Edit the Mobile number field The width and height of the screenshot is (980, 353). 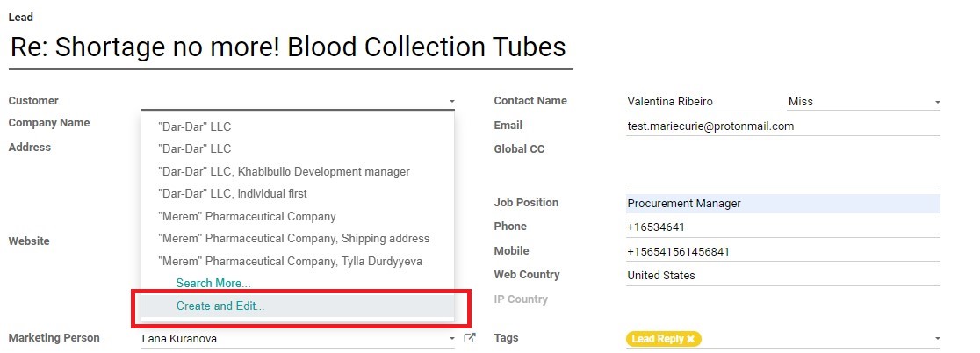click(783, 252)
